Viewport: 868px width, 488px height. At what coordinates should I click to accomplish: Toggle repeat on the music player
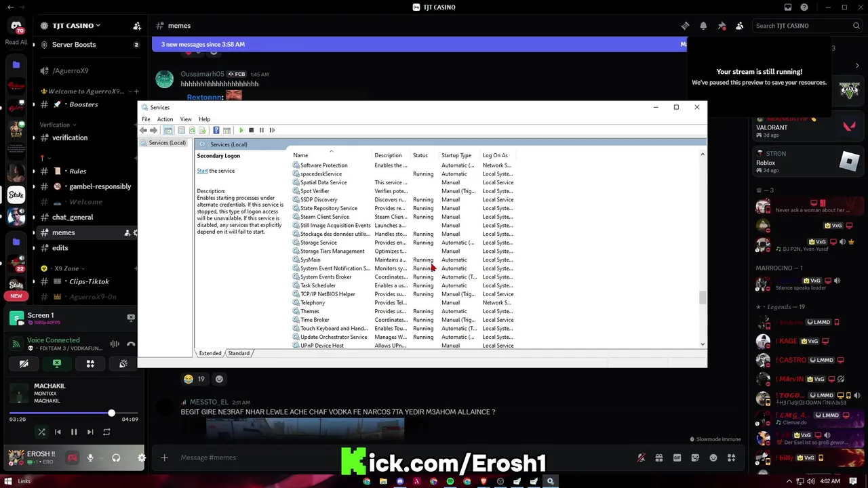pyautogui.click(x=106, y=432)
